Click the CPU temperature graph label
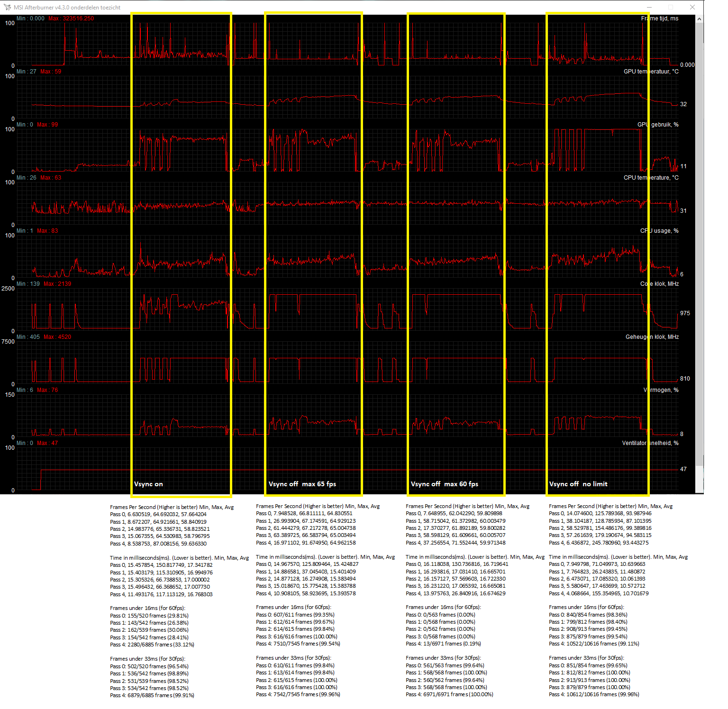This screenshot has height=709, width=728. [x=651, y=178]
